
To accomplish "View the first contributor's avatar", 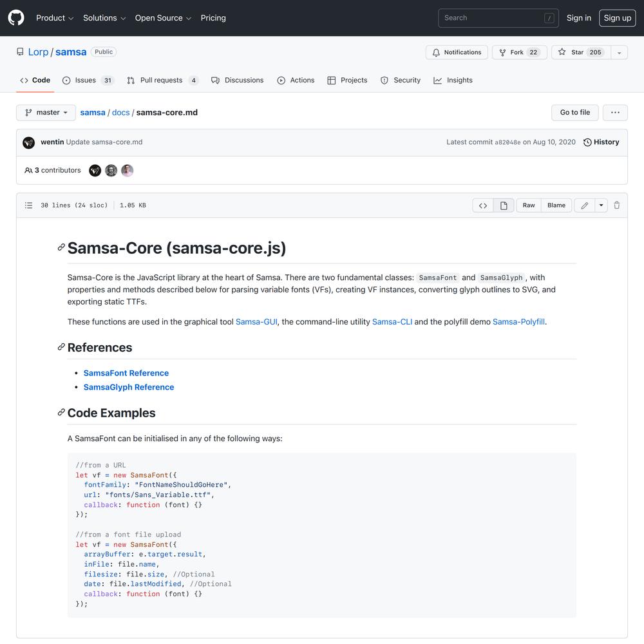I will [x=95, y=171].
